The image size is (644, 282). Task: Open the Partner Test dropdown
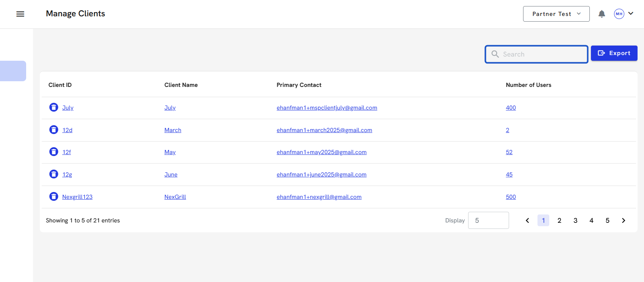(x=556, y=14)
